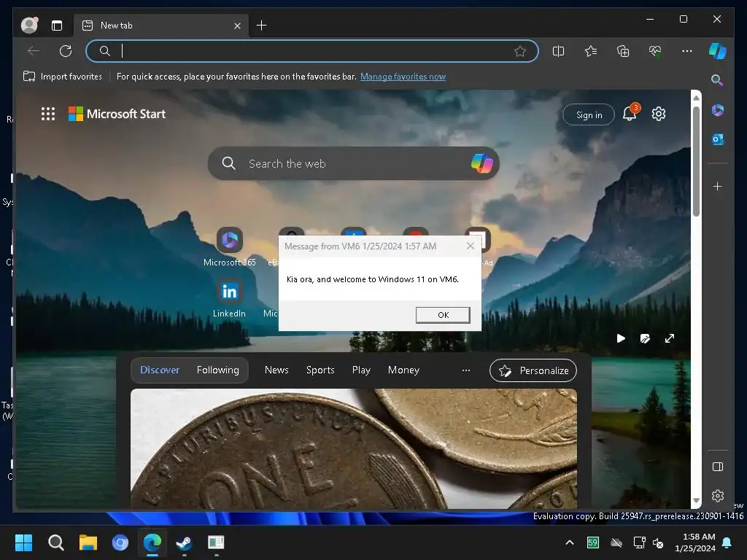This screenshot has width=747, height=560.
Task: Click the page scrollbar thumb
Action: [696, 161]
